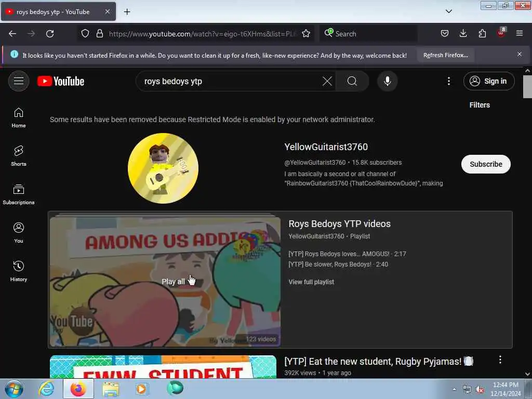Open the Eat the new student video thumbnail
This screenshot has width=532, height=399.
(163, 367)
